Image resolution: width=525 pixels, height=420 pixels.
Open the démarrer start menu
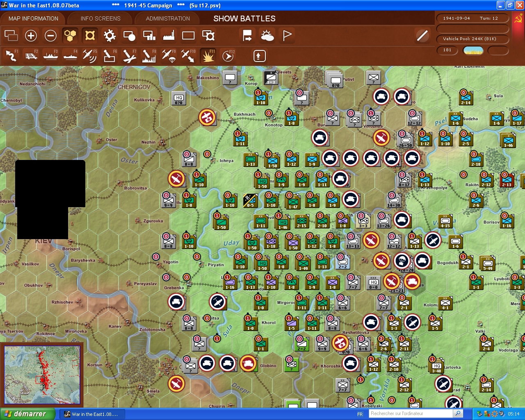[x=27, y=414]
